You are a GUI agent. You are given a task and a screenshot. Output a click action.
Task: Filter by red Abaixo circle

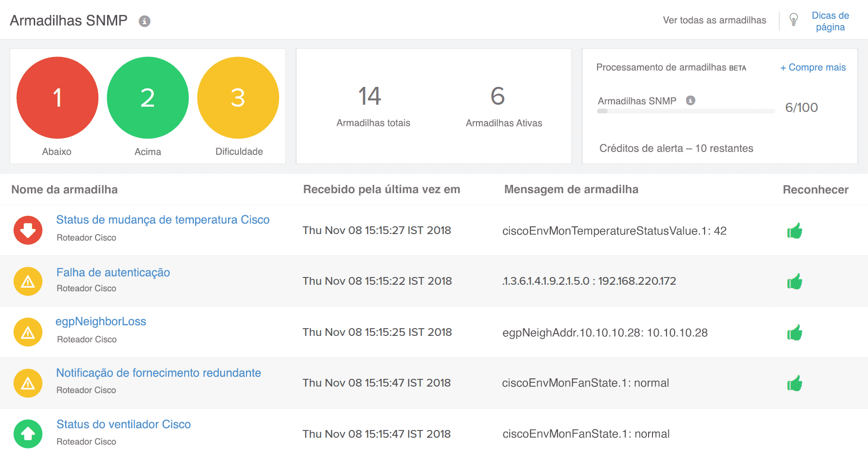pos(57,97)
